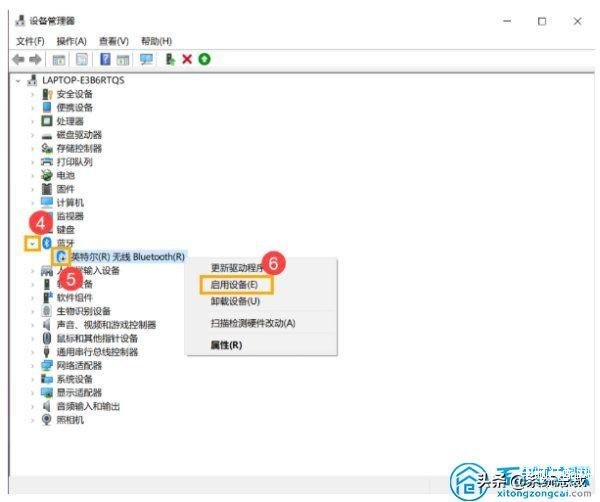Select the 照相机 tree item

tap(70, 420)
